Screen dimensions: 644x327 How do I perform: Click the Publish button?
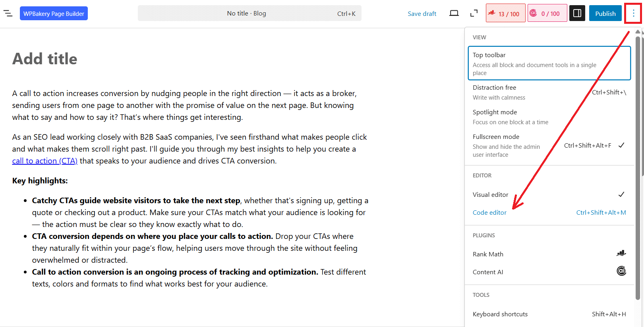(x=605, y=13)
